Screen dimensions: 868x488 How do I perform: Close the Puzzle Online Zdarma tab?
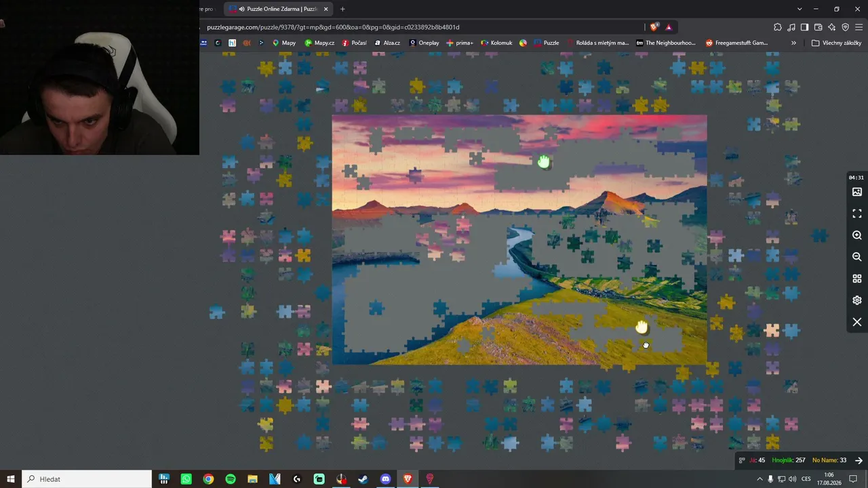tap(326, 9)
